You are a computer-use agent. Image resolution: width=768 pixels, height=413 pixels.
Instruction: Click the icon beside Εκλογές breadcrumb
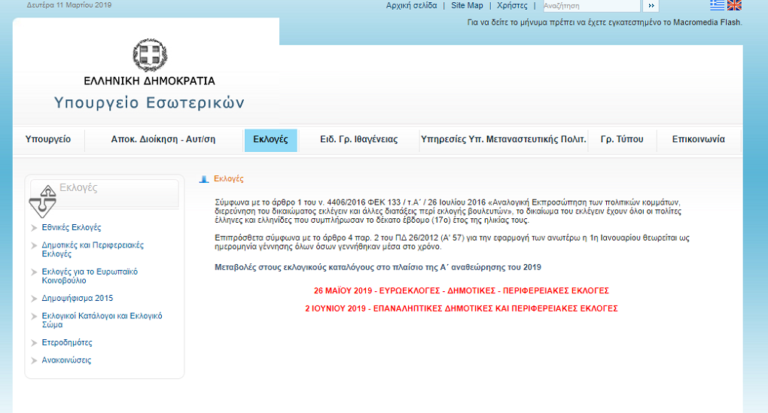coord(204,179)
